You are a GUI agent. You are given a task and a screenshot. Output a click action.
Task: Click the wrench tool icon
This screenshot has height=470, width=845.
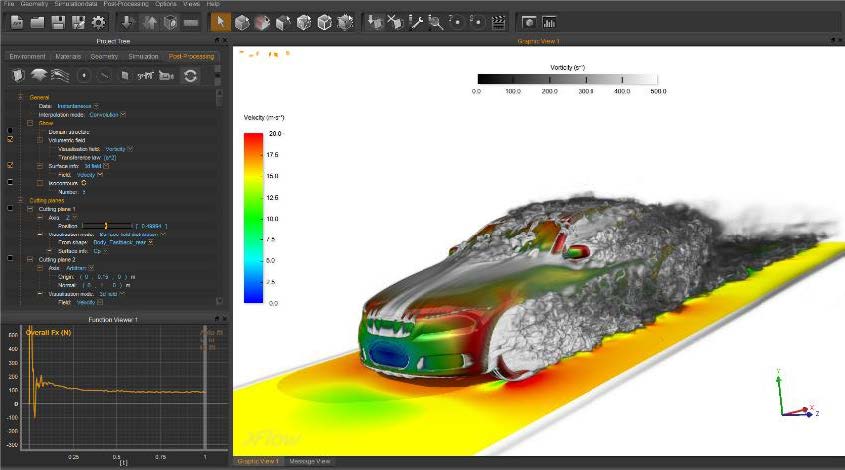tap(417, 22)
